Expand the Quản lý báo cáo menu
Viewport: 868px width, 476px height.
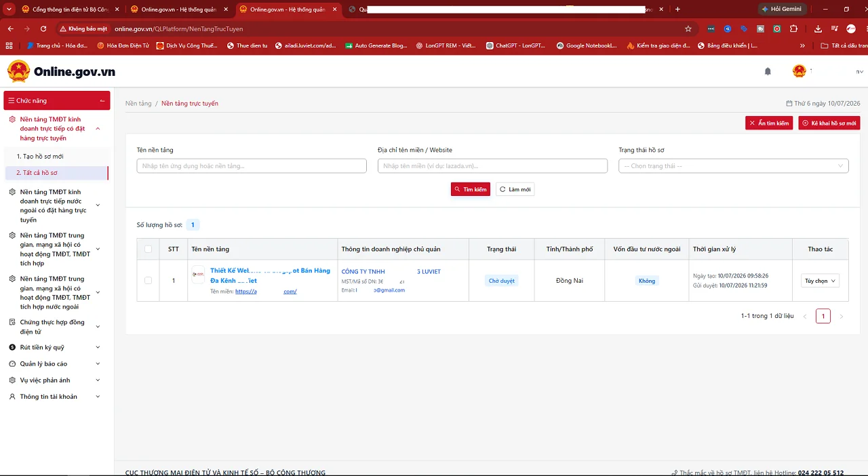coord(57,363)
